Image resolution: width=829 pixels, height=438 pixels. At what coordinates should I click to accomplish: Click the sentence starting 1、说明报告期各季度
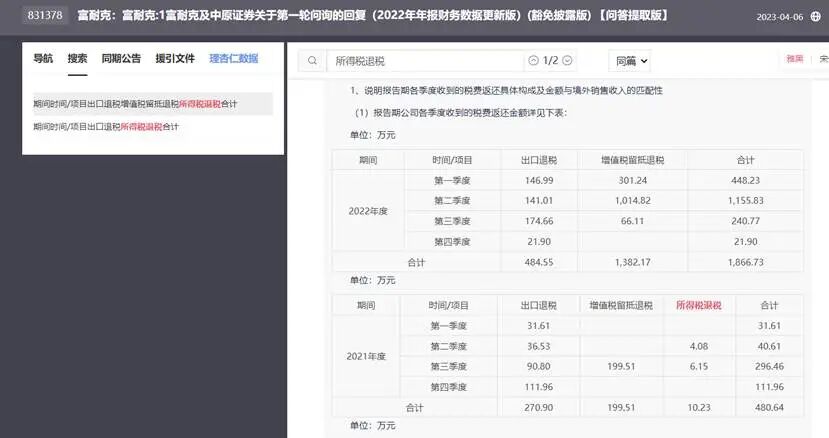pyautogui.click(x=506, y=90)
